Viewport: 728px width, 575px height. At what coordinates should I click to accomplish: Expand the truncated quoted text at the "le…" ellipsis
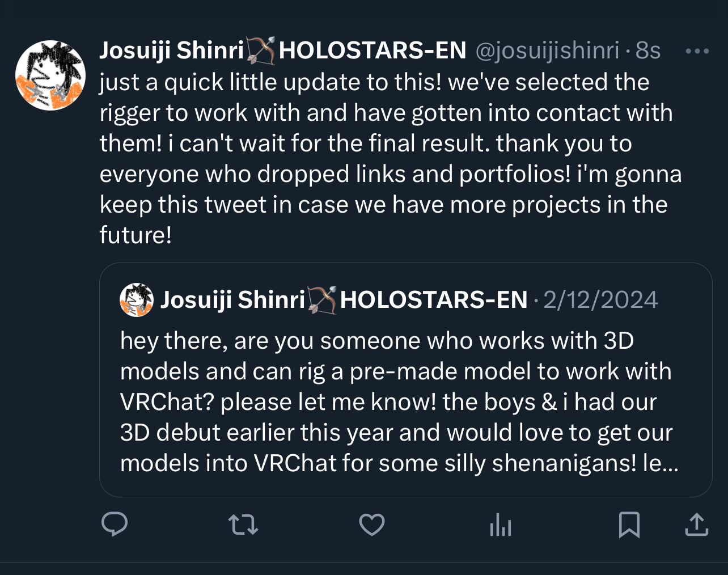point(668,464)
